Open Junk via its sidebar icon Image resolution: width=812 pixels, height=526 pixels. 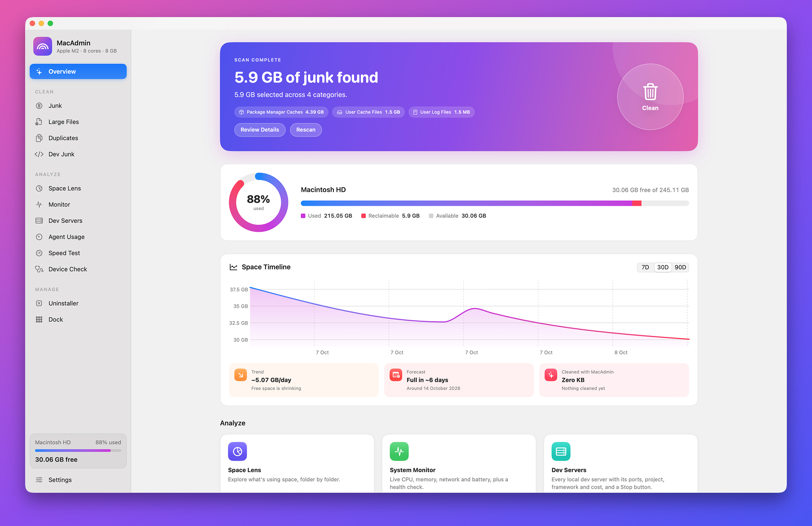39,106
